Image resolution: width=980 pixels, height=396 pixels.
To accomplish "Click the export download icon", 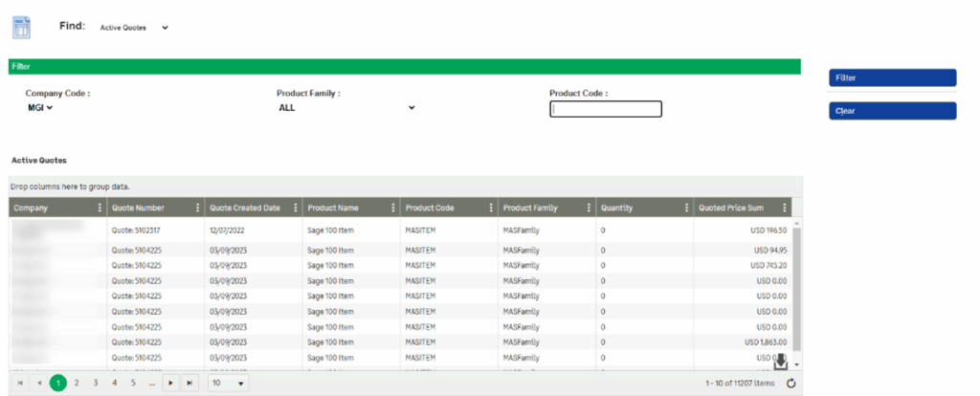I will point(780,363).
